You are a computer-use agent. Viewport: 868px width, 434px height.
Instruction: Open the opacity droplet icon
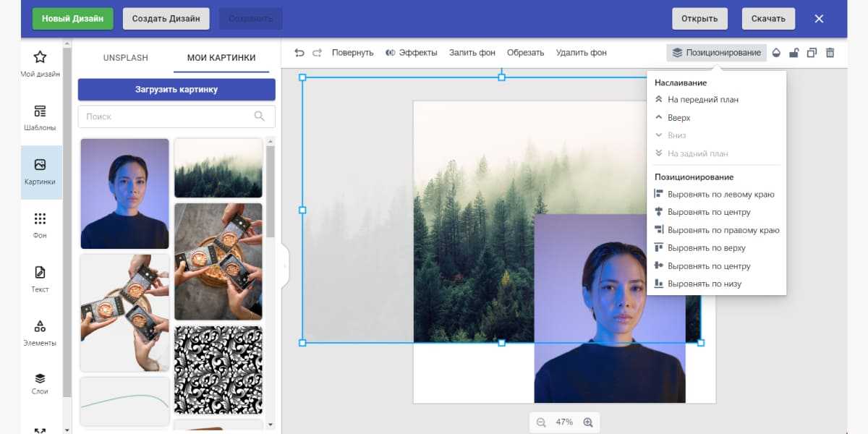point(776,53)
